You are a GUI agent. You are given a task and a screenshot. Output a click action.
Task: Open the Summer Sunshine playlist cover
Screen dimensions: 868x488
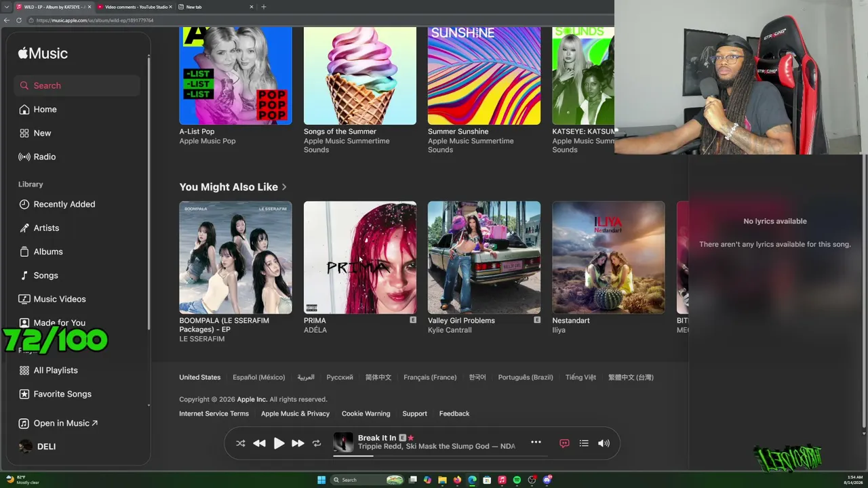(484, 76)
